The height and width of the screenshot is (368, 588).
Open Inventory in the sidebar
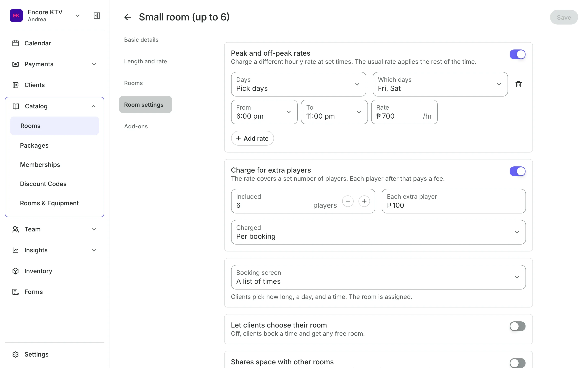point(55,271)
